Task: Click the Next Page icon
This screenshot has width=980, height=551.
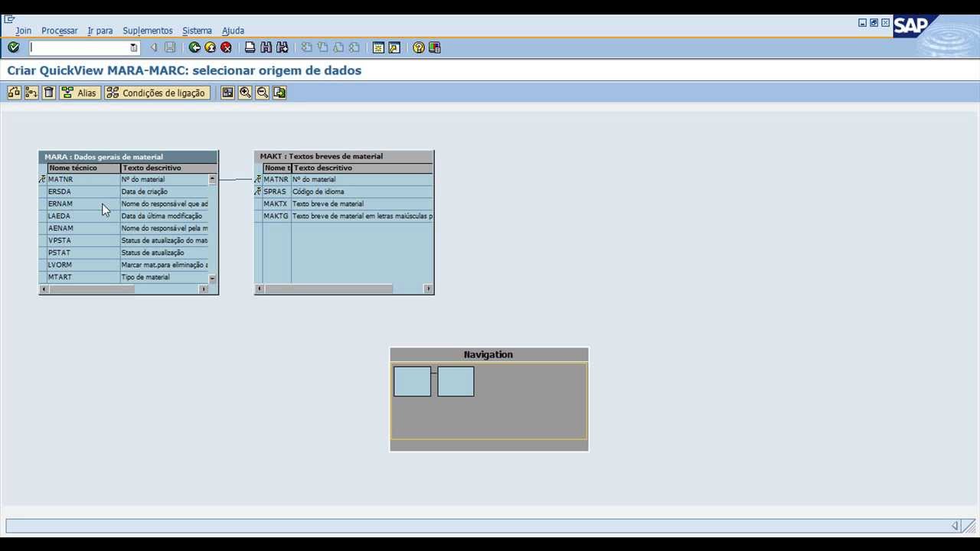Action: pos(338,47)
